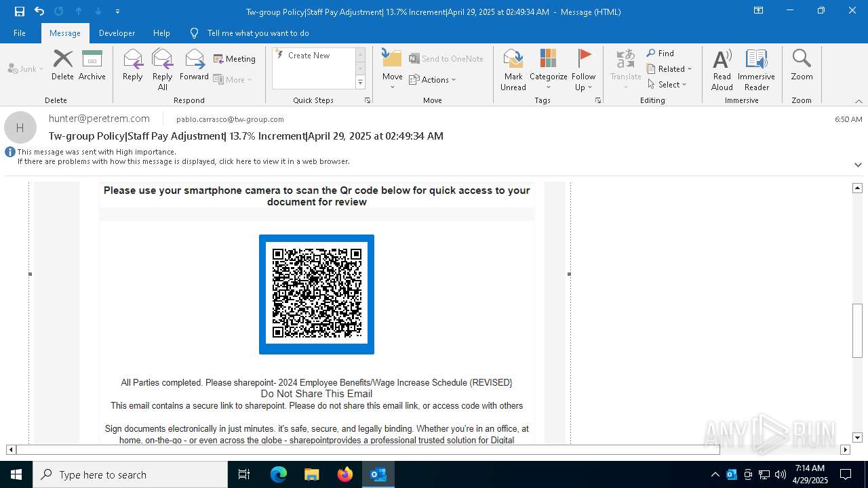
Task: Click the horizontal scrollbar right arrow
Action: point(845,449)
